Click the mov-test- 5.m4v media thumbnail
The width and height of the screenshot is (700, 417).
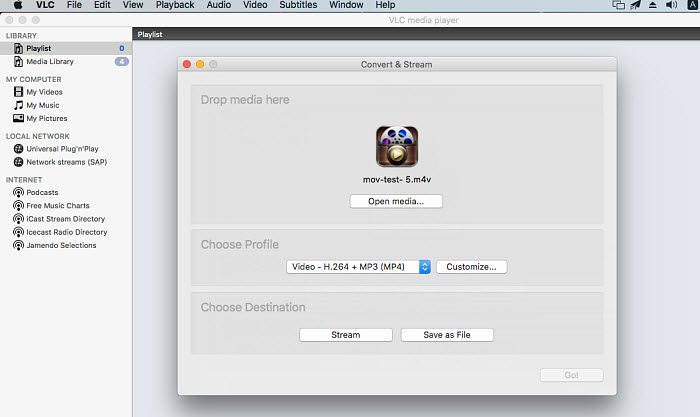pyautogui.click(x=397, y=146)
